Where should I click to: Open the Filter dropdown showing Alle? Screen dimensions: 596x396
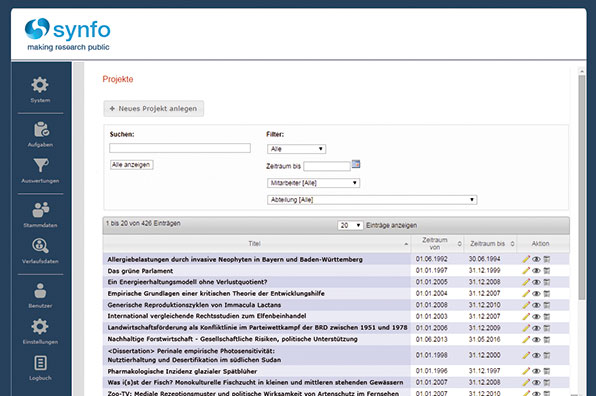(296, 149)
